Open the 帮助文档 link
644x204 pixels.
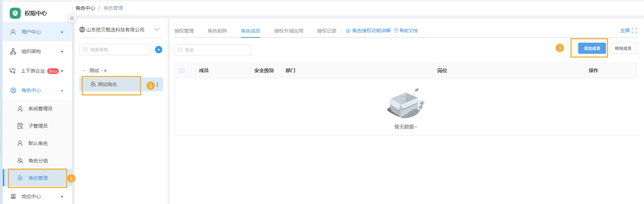coord(408,31)
